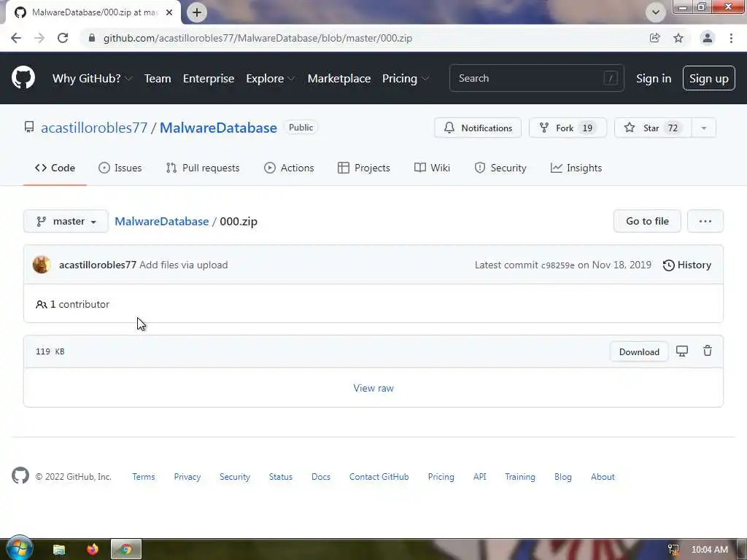Open the three-dot more options button
The width and height of the screenshot is (747, 560).
click(705, 222)
